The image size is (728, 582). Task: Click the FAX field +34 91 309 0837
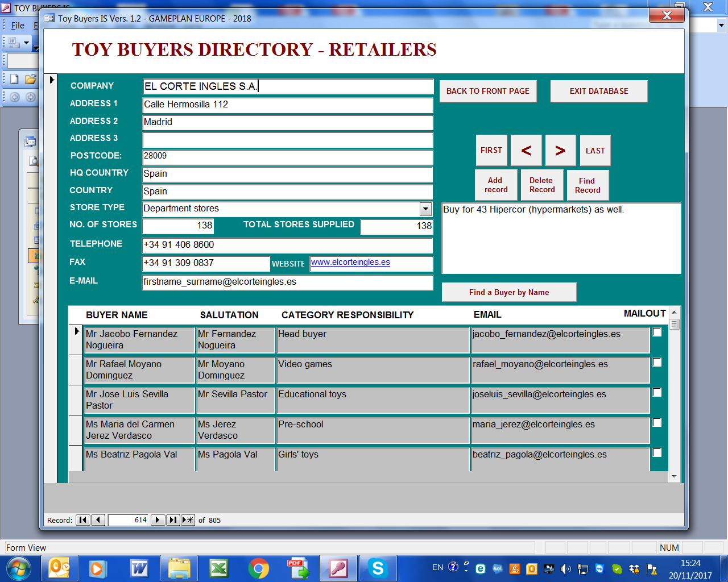(x=206, y=263)
